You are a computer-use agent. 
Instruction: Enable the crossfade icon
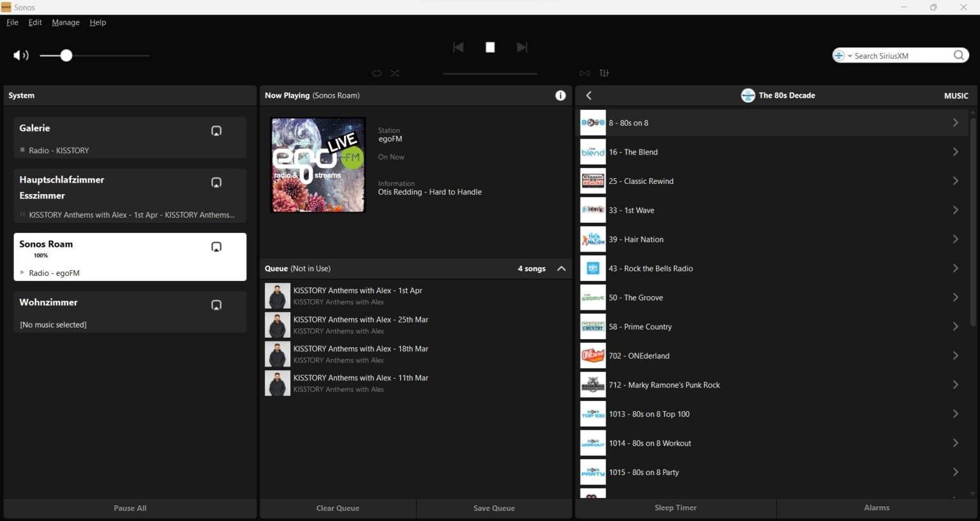click(584, 73)
